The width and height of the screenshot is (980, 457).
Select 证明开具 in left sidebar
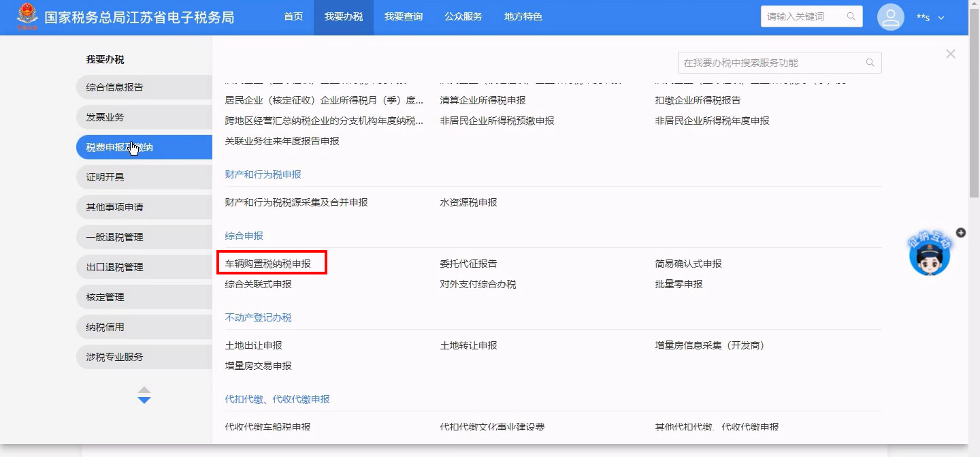point(105,177)
